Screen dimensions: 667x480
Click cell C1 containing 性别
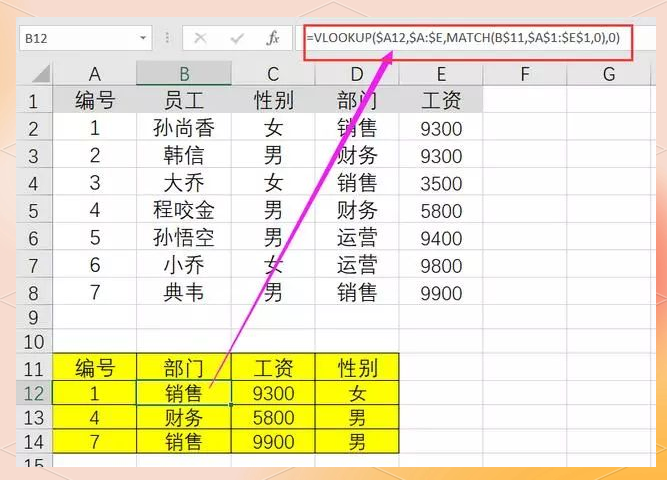tap(273, 100)
